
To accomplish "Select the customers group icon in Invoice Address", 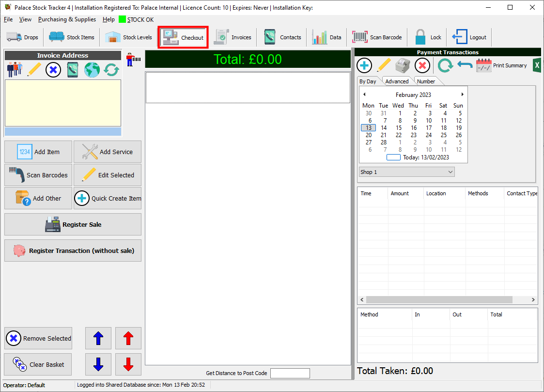I will (15, 70).
